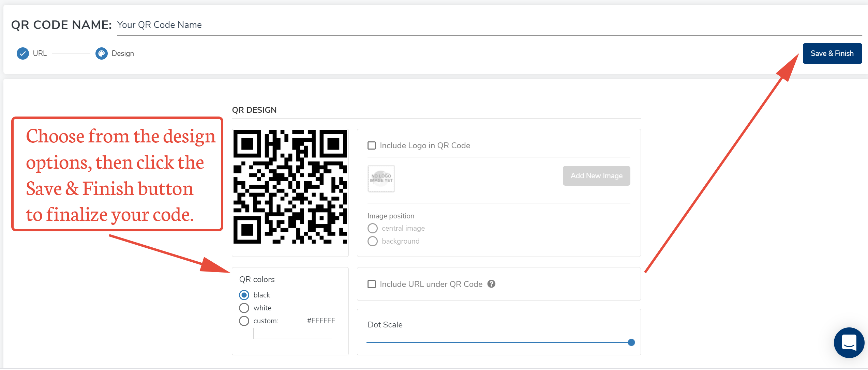Choose central image position
This screenshot has height=370, width=868.
372,228
